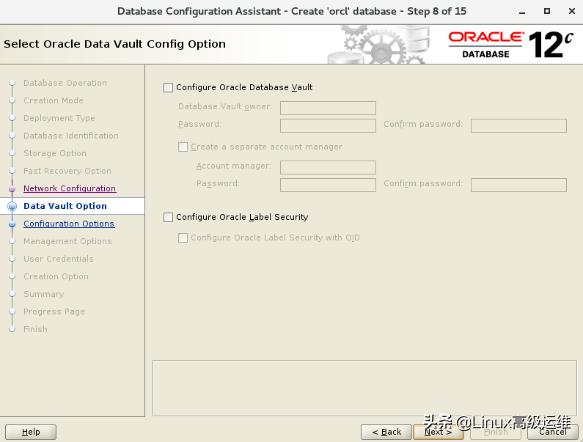Viewport: 583px width, 442px height.
Task: Click the Vault owner Confirm password field
Action: 519,126
